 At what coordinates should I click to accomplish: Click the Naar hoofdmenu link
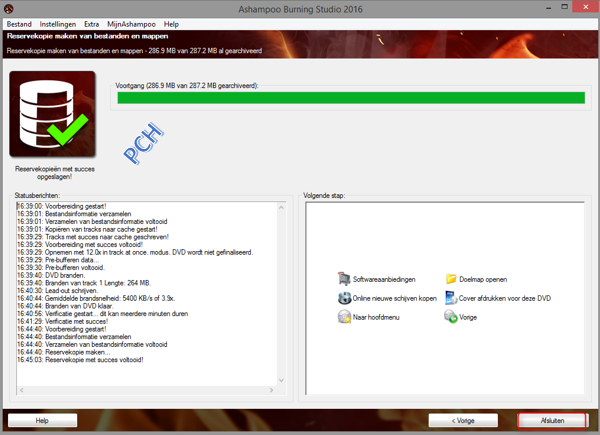coord(376,317)
